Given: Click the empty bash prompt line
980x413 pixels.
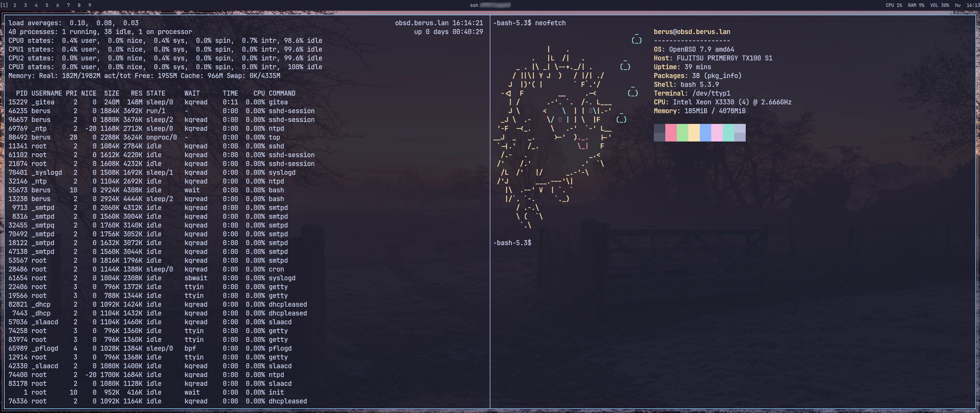Looking at the screenshot, I should click(x=512, y=243).
